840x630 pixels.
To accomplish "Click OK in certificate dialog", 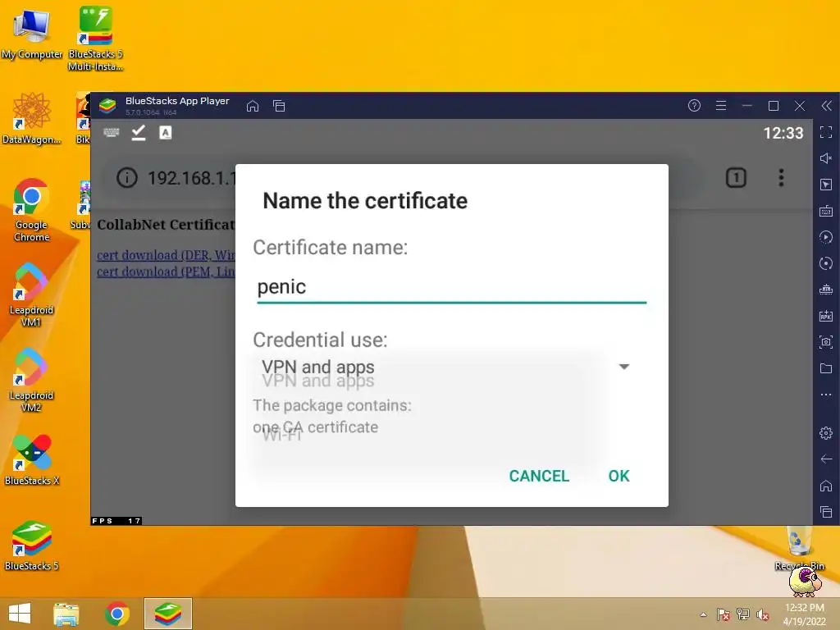I will 619,476.
